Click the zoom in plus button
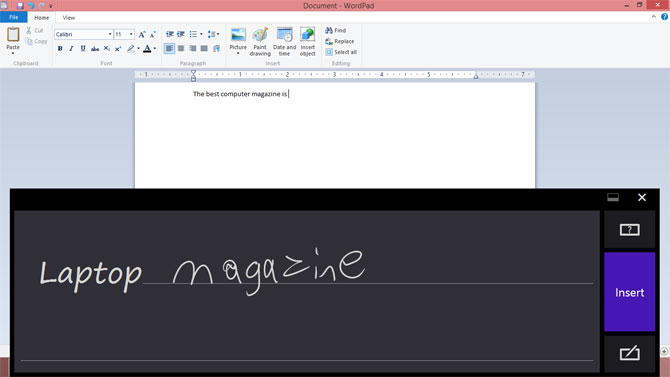This screenshot has width=670, height=377. coord(664,351)
